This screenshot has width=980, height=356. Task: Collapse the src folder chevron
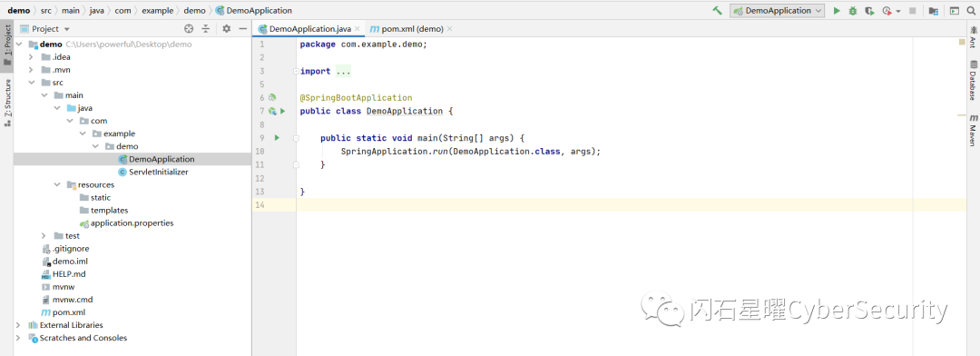tap(31, 83)
